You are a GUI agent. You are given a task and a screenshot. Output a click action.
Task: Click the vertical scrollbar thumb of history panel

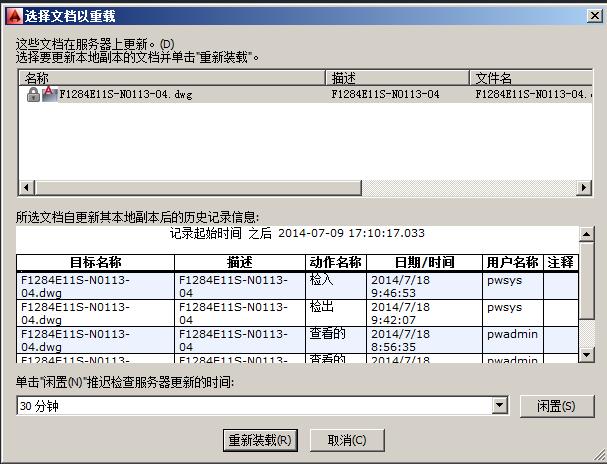[x=586, y=281]
